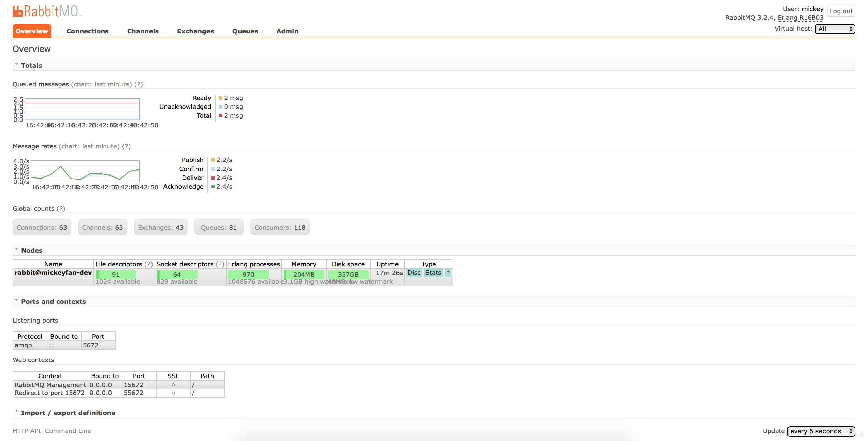
Task: Click the Erlang processes 970 bar
Action: pyautogui.click(x=248, y=274)
